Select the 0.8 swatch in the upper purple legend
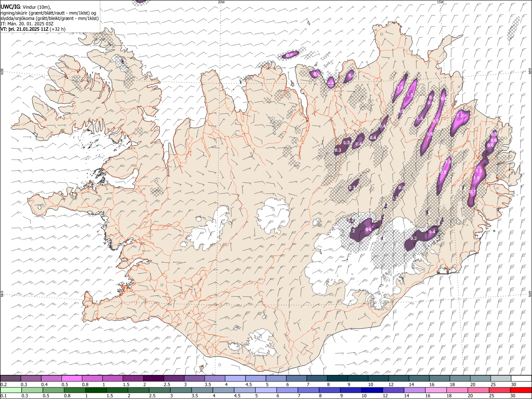This screenshot has height=399, width=532. point(92,379)
